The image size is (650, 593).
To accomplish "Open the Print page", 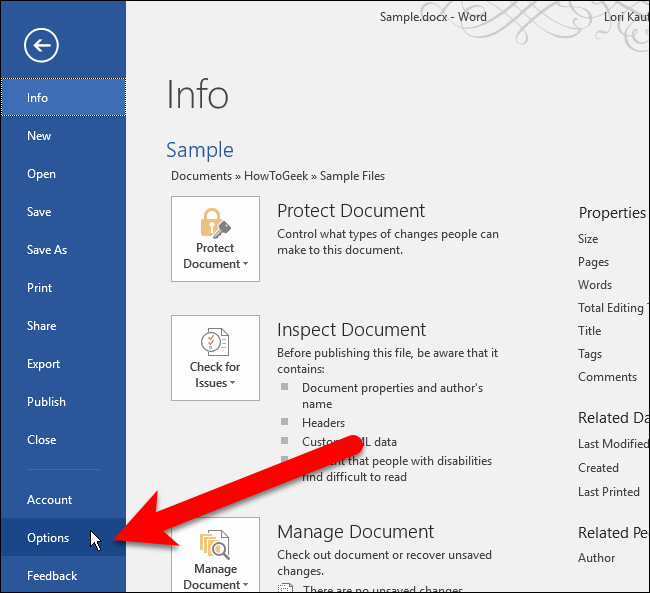I will tap(63, 288).
